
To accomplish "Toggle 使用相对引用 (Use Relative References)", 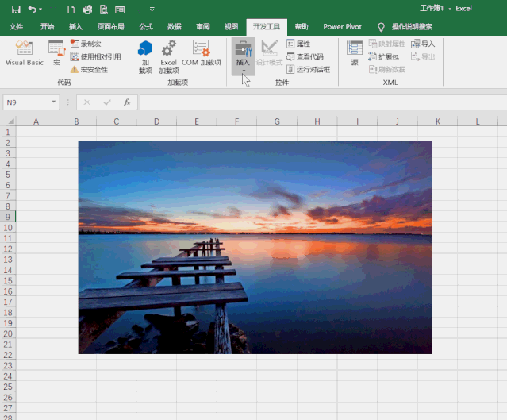I will click(95, 56).
